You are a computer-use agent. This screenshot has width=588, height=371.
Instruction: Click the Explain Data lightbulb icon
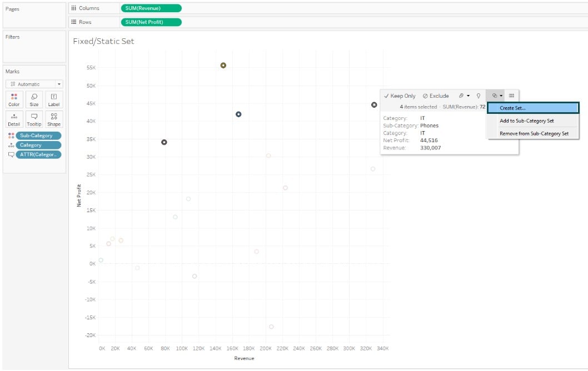click(480, 96)
